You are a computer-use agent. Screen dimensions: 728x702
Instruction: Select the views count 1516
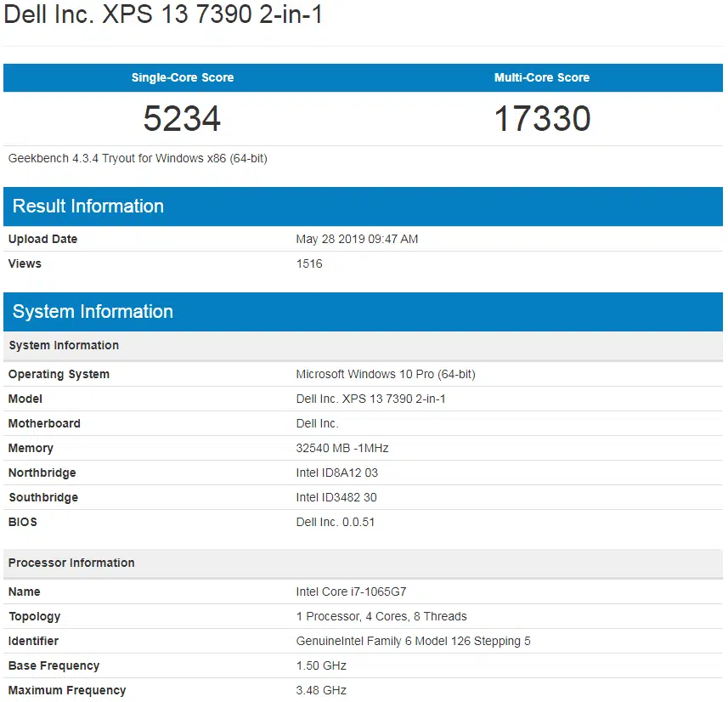[309, 263]
